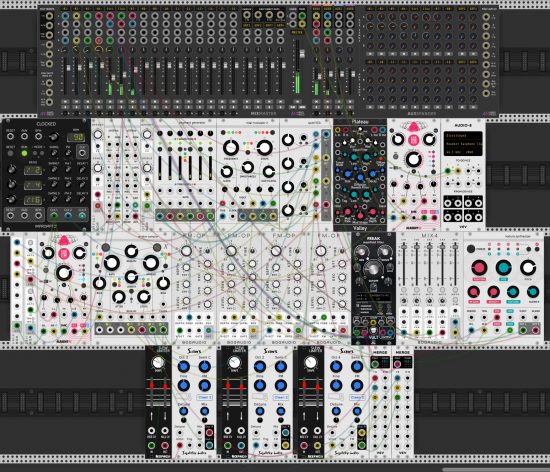Click the rightmost master fader on MIX4
Screen dimensions: 550x472
pos(455,248)
